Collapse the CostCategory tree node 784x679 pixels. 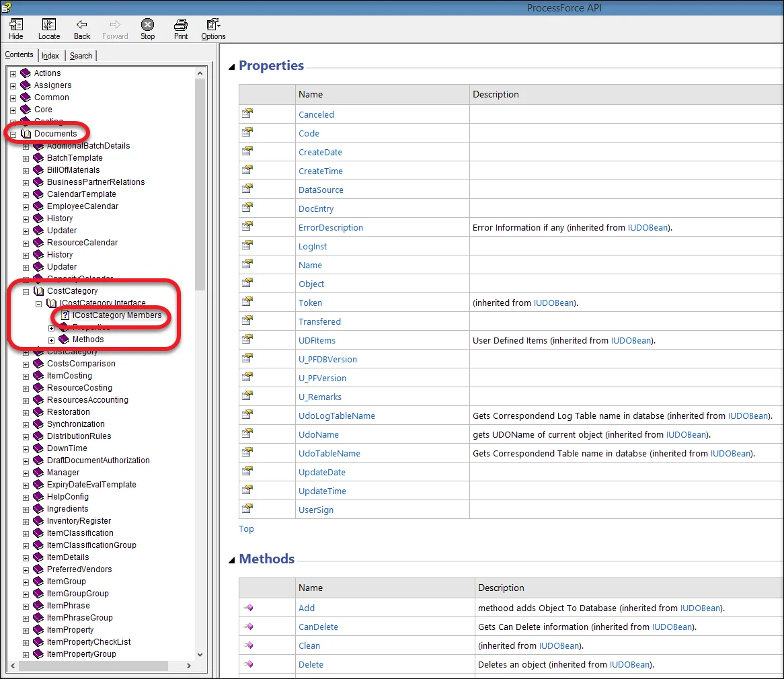[26, 292]
